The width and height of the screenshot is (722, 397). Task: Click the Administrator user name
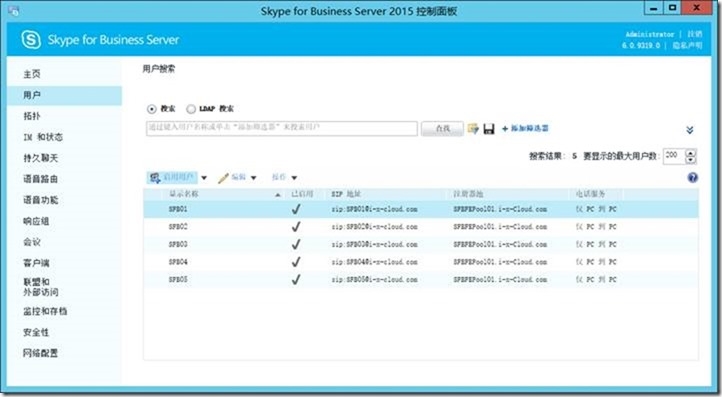pyautogui.click(x=650, y=34)
